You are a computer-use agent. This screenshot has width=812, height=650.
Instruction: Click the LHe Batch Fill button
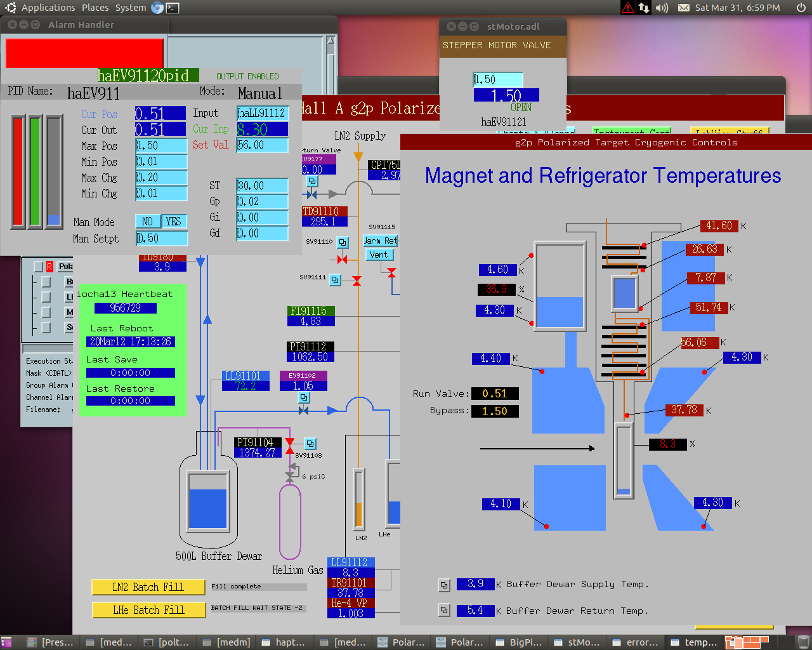tap(148, 610)
